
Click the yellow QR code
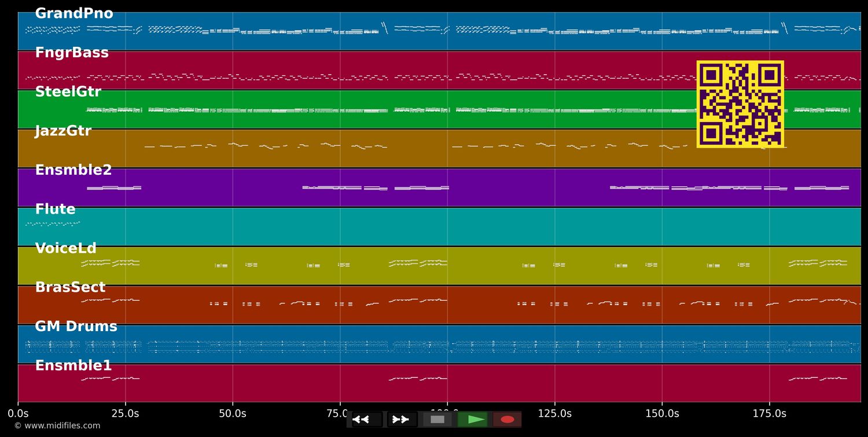coord(740,104)
